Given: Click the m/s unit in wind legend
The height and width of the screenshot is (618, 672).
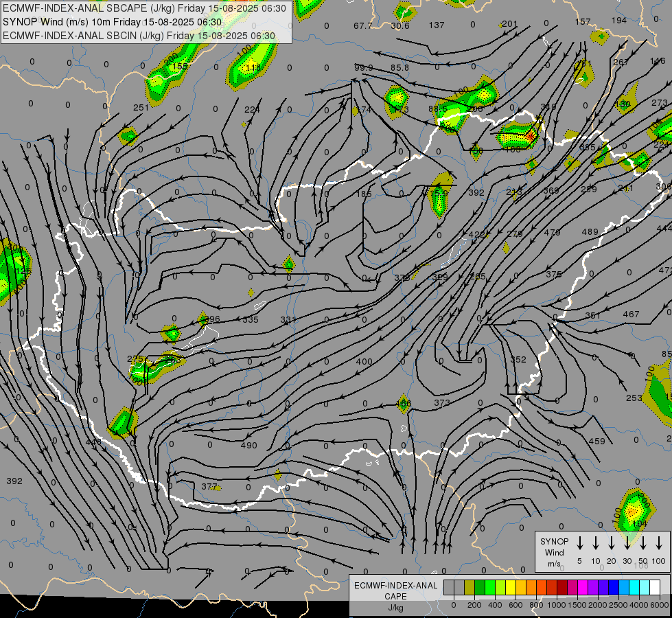Looking at the screenshot, I should click(x=554, y=564).
